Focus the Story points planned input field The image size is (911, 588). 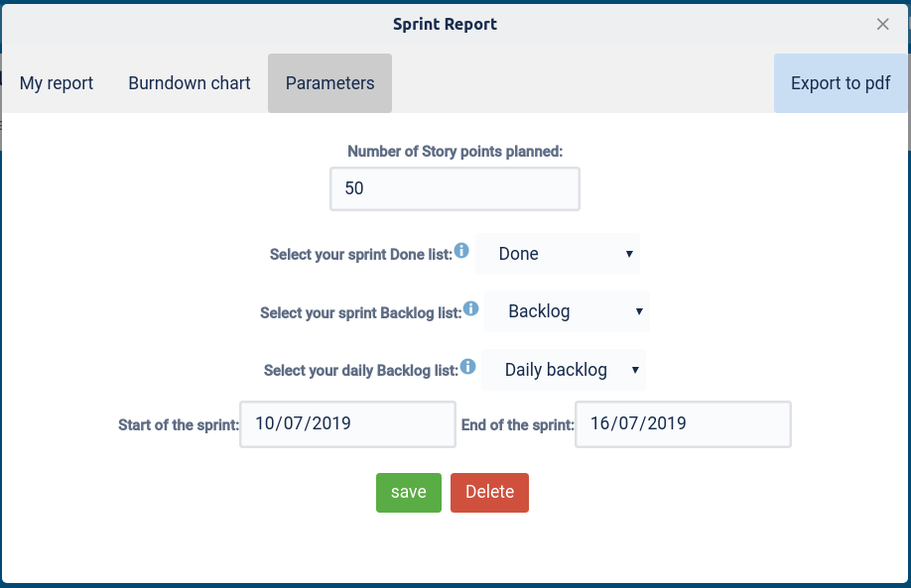(x=455, y=188)
